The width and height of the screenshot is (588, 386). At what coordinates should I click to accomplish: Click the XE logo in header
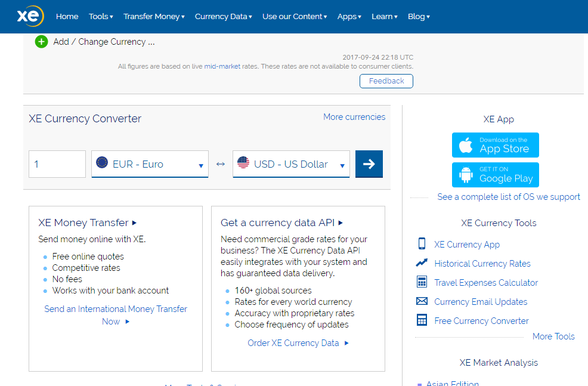[x=30, y=16]
